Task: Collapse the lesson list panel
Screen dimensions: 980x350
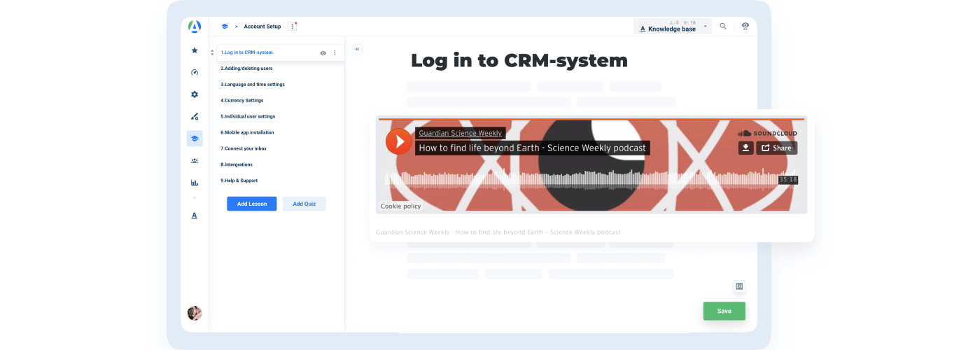Action: 357,49
